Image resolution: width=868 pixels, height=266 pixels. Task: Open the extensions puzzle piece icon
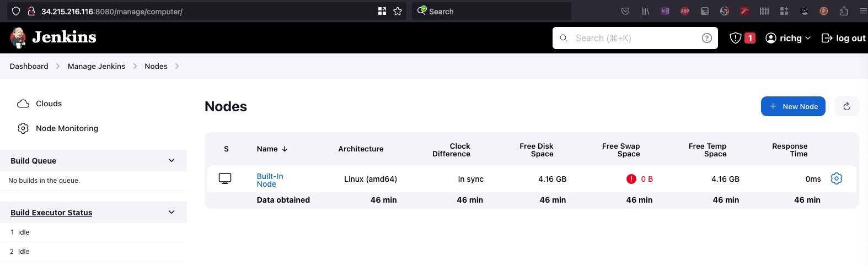point(844,11)
